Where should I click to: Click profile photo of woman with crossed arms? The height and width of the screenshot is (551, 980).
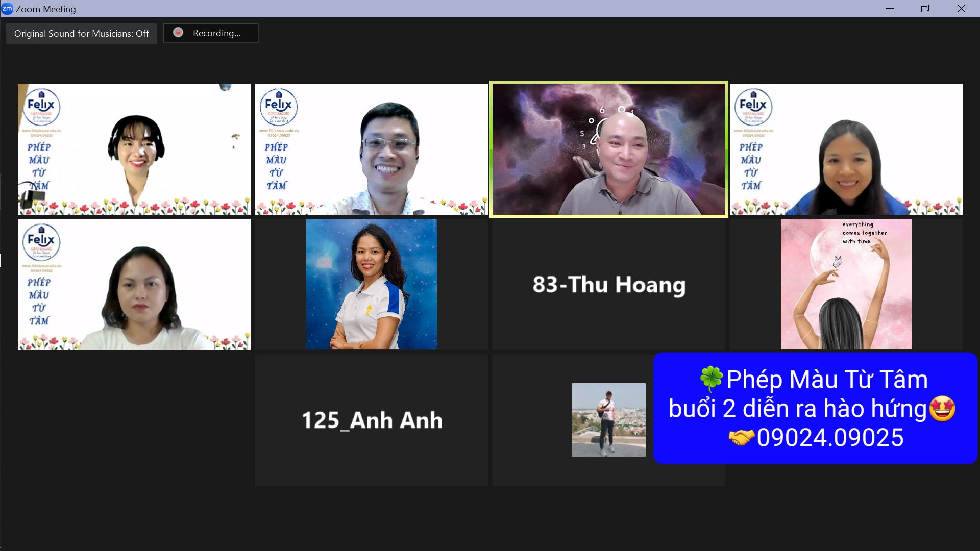click(371, 284)
